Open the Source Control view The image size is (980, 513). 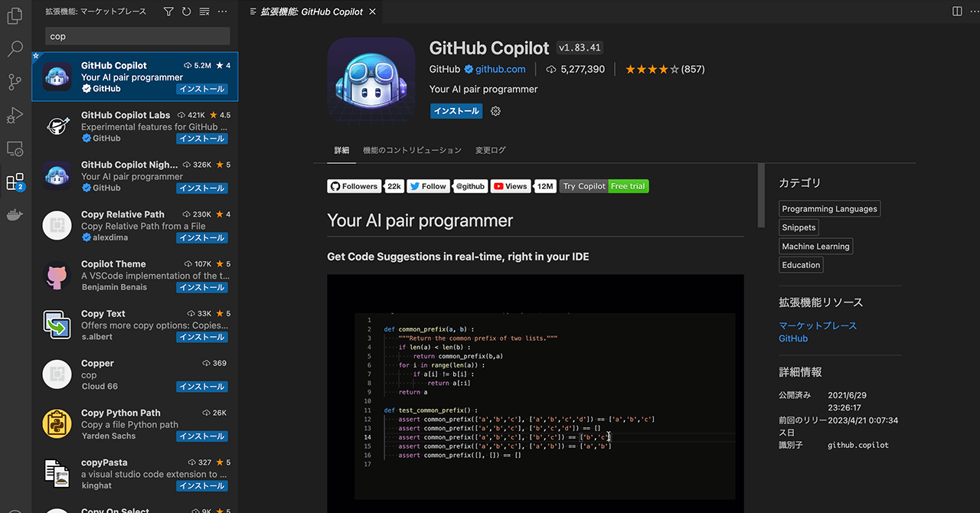point(15,82)
